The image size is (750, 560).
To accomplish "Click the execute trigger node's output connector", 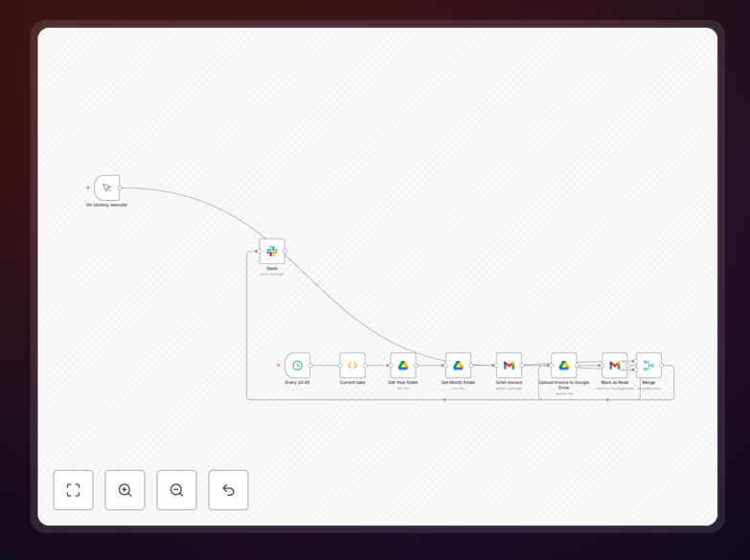I will (x=120, y=188).
